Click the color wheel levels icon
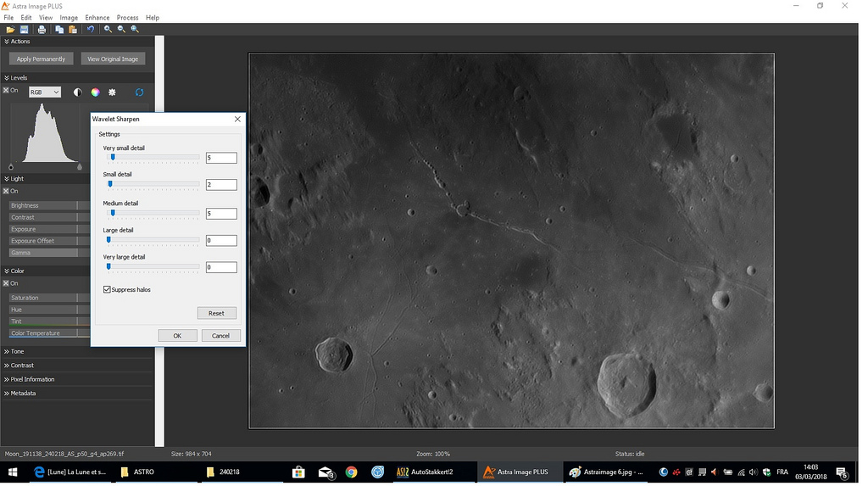The height and width of the screenshot is (486, 868). (95, 92)
